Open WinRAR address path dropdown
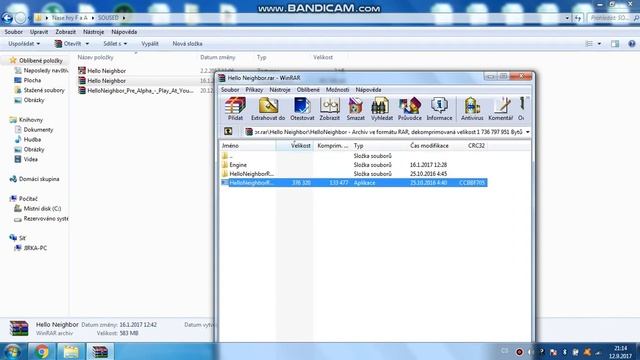The height and width of the screenshot is (360, 640). 527,132
